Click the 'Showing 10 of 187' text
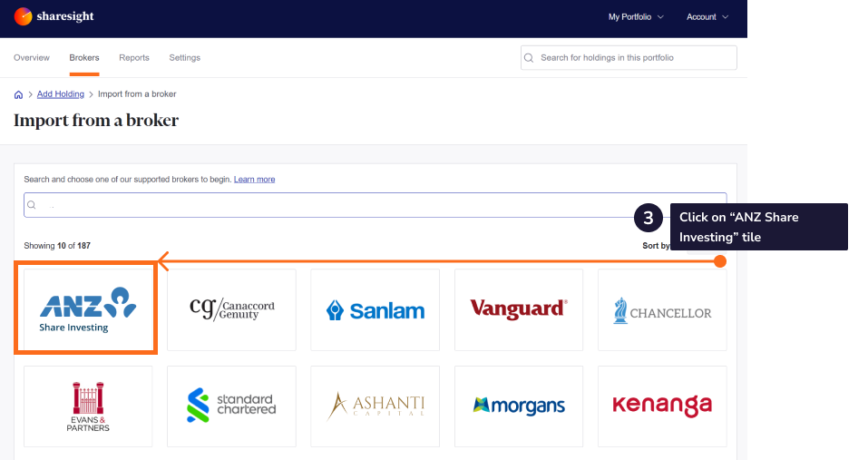Screen dimensions: 868x460 point(57,246)
